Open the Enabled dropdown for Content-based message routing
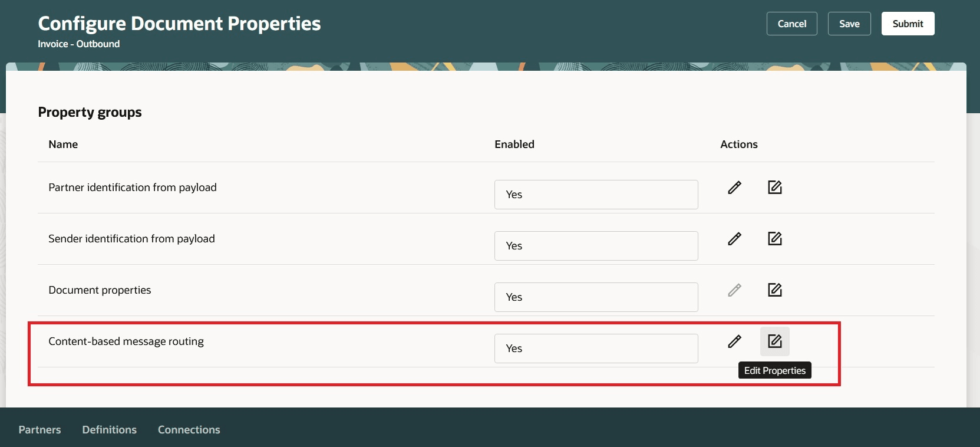The image size is (980, 447). pos(596,349)
